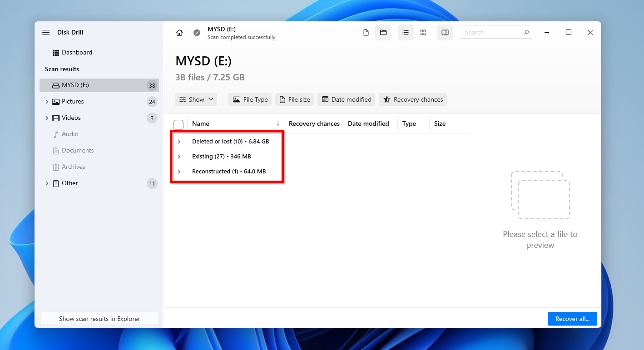Open the Documents category
This screenshot has width=644, height=350.
[x=99, y=151]
